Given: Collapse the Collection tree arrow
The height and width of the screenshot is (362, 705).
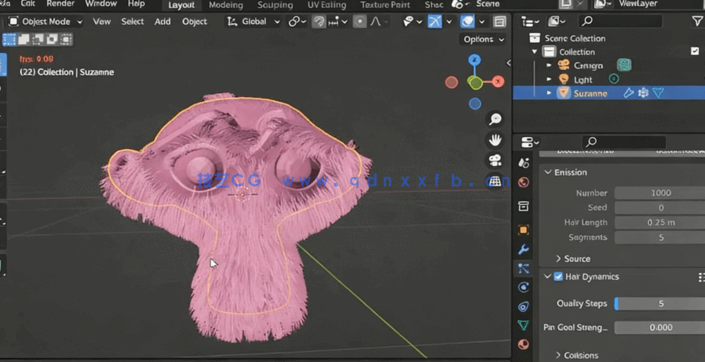Looking at the screenshot, I should point(534,52).
